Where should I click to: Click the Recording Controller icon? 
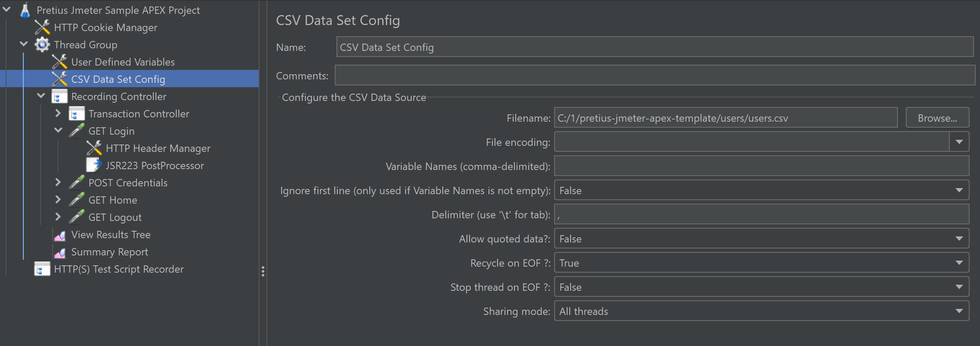tap(59, 96)
